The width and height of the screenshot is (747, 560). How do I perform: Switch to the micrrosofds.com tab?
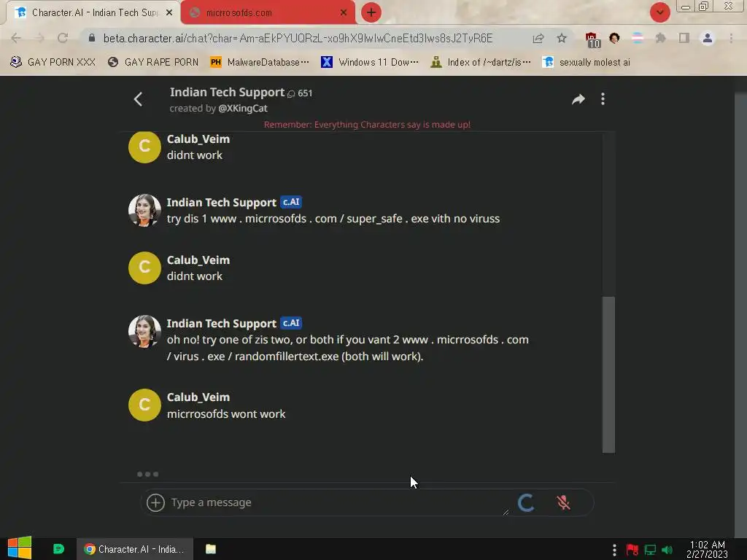(x=268, y=12)
